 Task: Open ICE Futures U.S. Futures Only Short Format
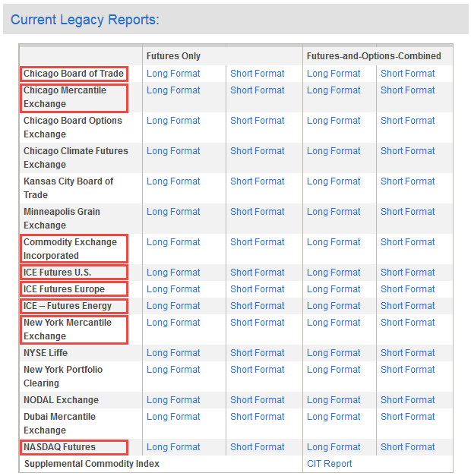(x=257, y=273)
